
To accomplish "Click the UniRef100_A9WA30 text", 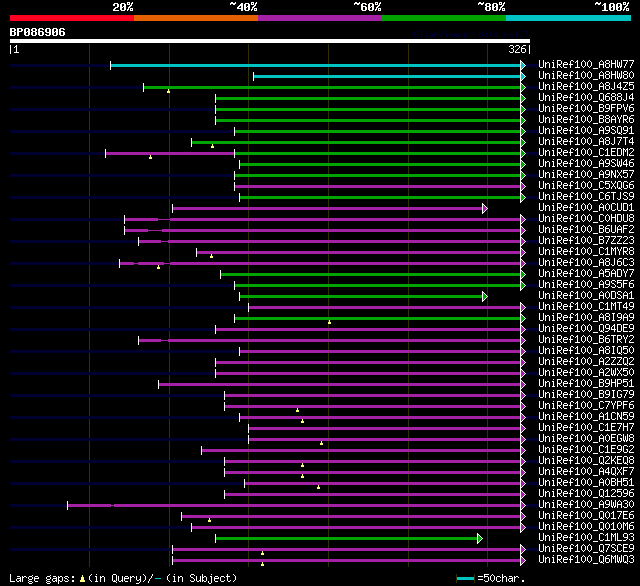I will tap(586, 505).
